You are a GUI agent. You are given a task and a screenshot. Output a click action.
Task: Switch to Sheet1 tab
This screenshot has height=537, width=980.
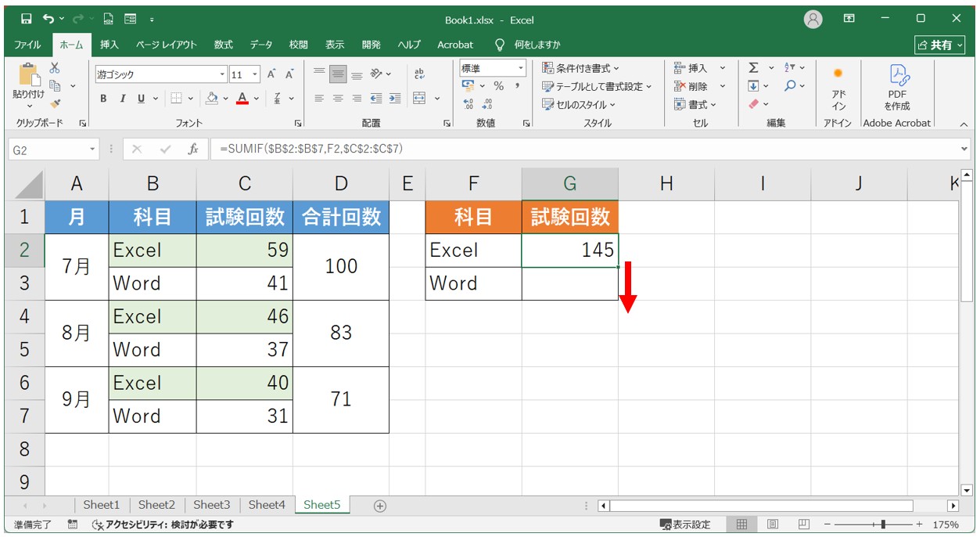[102, 505]
